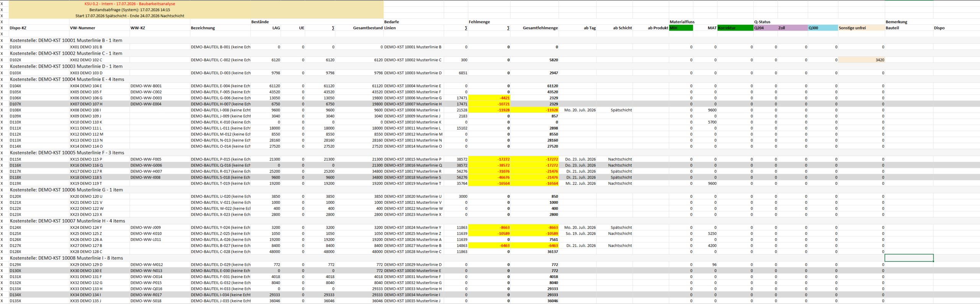
Task: Click the 'Bestände' group header
Action: coord(260,22)
